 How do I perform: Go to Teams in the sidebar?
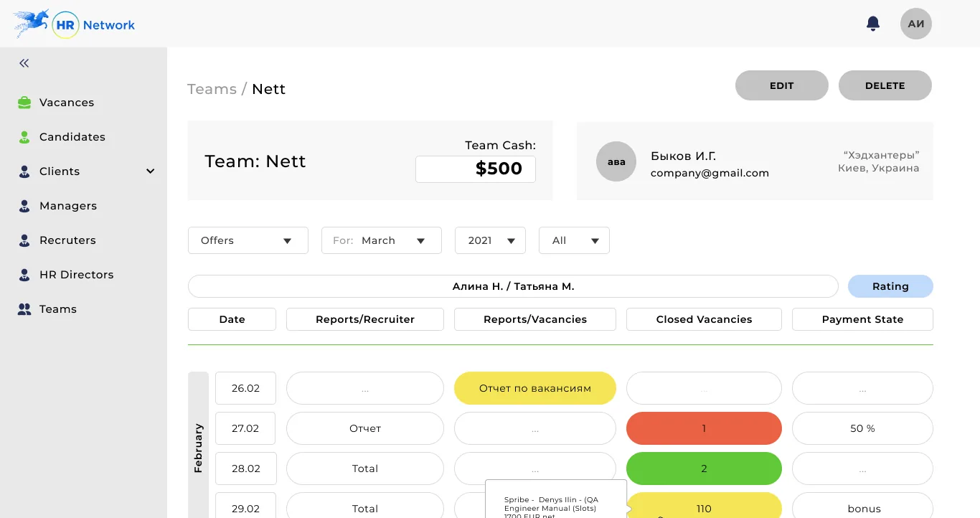[58, 309]
